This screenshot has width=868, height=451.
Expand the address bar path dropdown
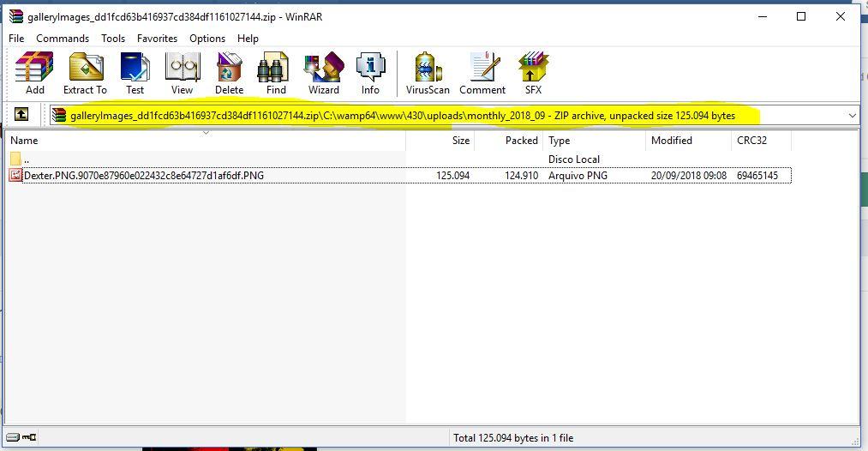852,116
